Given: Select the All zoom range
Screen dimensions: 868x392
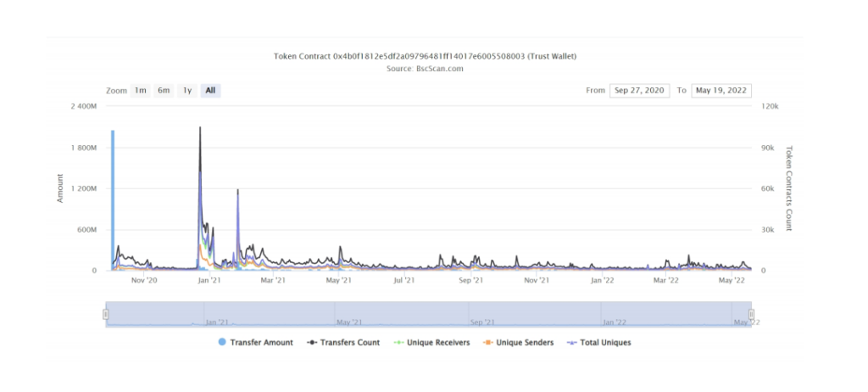Looking at the screenshot, I should [210, 91].
